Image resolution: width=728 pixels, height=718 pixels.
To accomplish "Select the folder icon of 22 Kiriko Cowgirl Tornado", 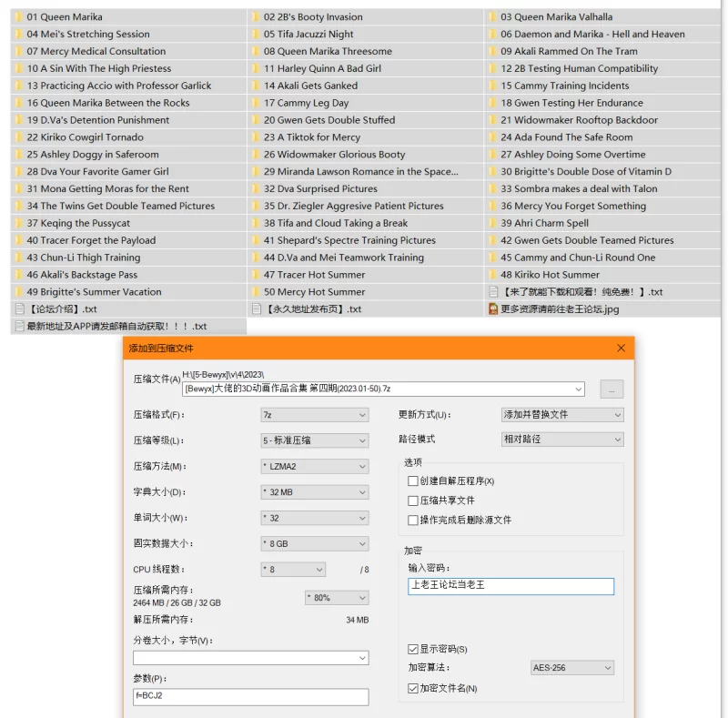I will click(19, 137).
